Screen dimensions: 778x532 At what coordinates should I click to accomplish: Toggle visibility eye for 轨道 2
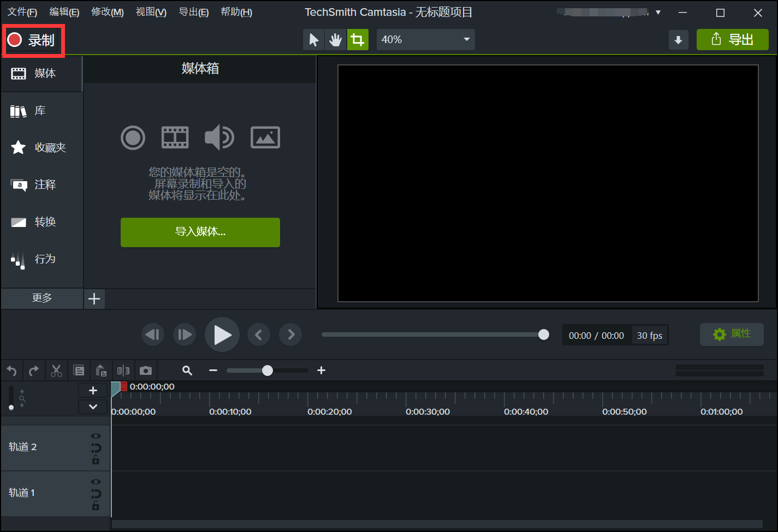96,436
